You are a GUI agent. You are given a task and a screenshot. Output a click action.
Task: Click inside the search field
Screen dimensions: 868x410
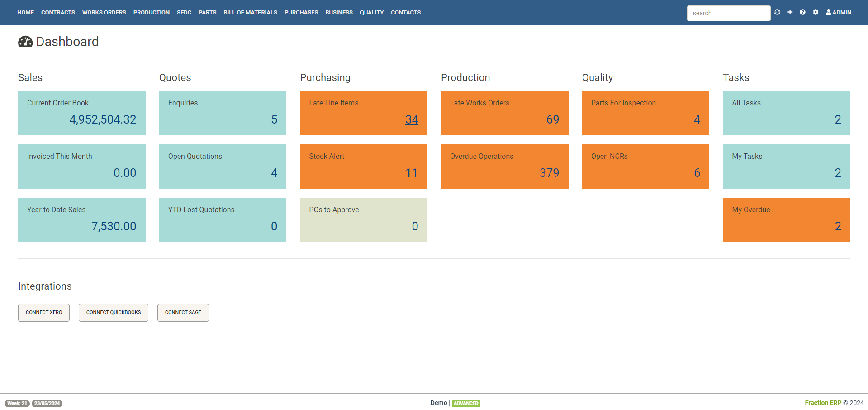click(x=728, y=13)
